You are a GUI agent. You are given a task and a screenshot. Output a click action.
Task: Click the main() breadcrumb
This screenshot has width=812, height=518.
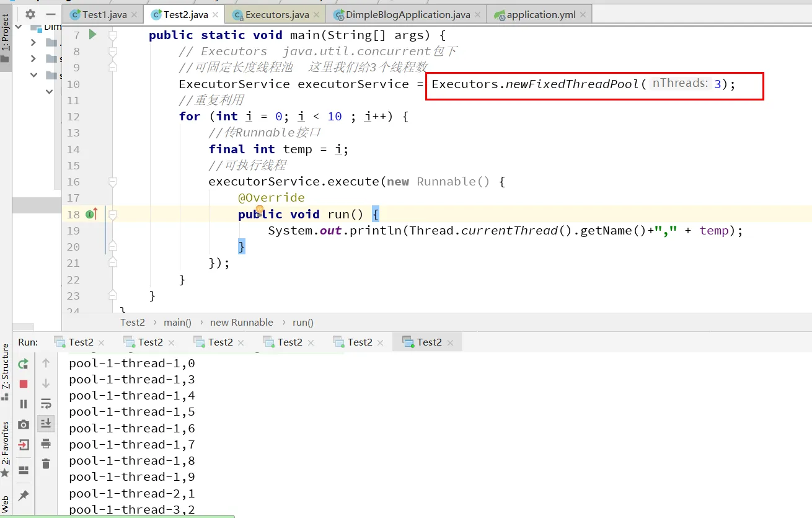tap(177, 322)
